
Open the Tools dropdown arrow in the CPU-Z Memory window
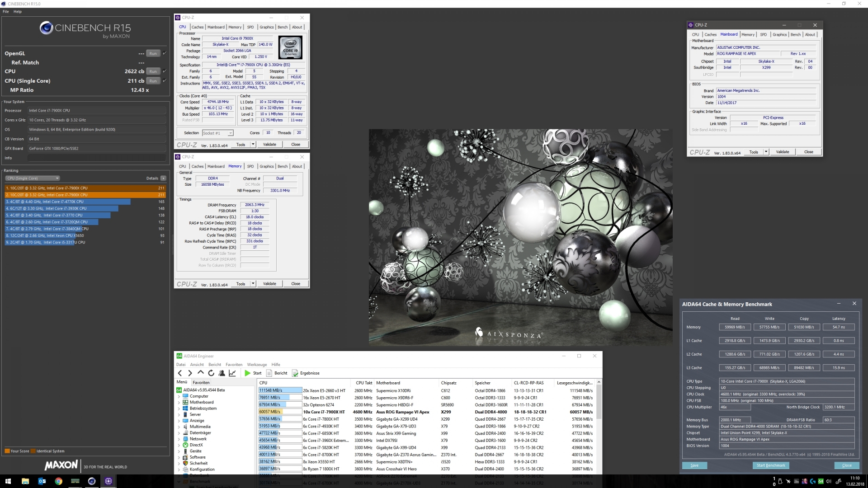point(253,284)
